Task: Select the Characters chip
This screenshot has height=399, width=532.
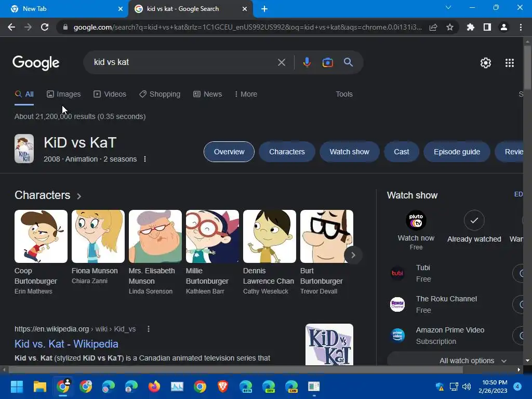Action: (287, 152)
